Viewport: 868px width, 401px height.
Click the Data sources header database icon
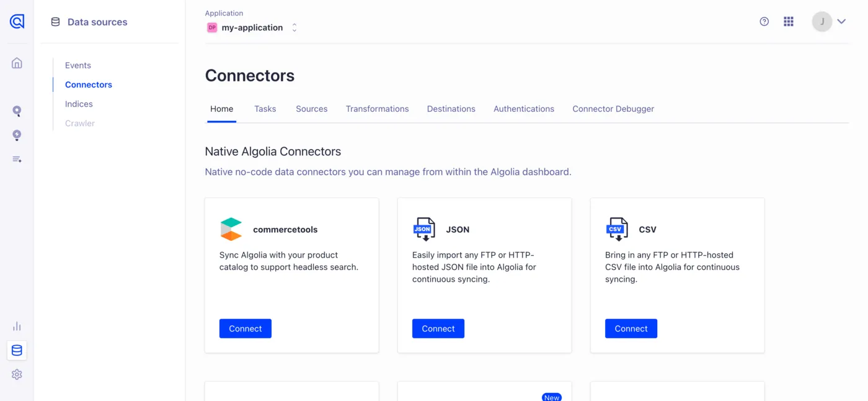click(x=55, y=22)
